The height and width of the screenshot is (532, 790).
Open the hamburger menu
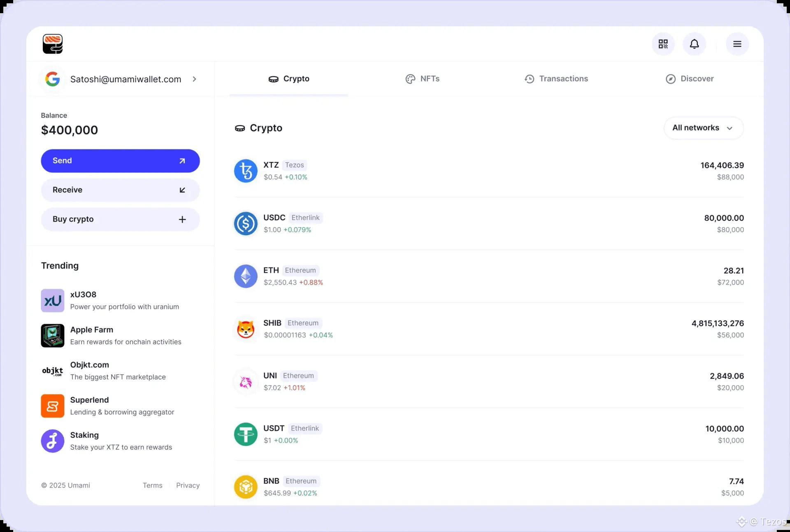(737, 44)
